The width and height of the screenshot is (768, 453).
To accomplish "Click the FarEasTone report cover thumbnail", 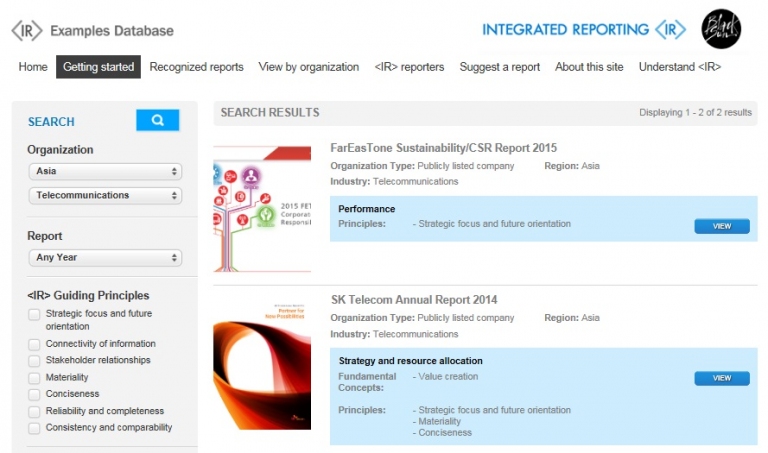I will 262,209.
